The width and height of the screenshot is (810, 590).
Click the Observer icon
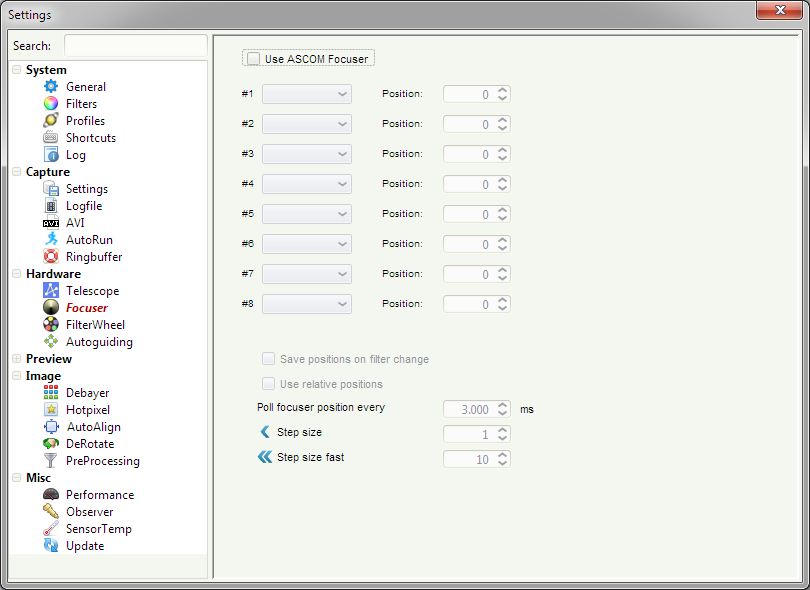[51, 511]
